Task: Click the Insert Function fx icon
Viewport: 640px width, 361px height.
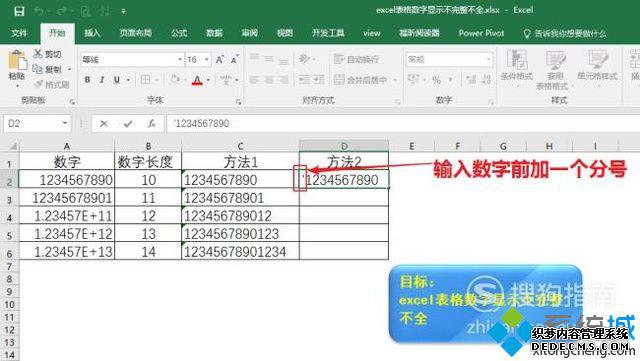Action: tap(151, 123)
